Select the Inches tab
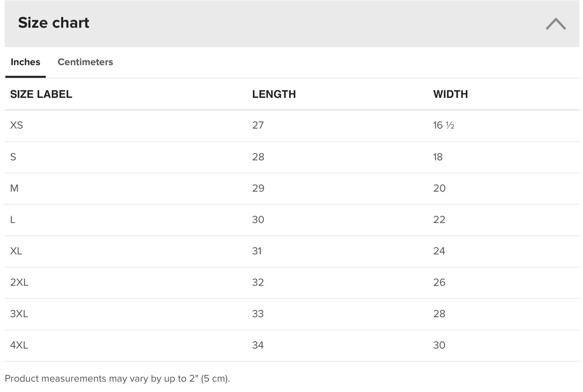Image resolution: width=583 pixels, height=392 pixels. click(x=25, y=62)
